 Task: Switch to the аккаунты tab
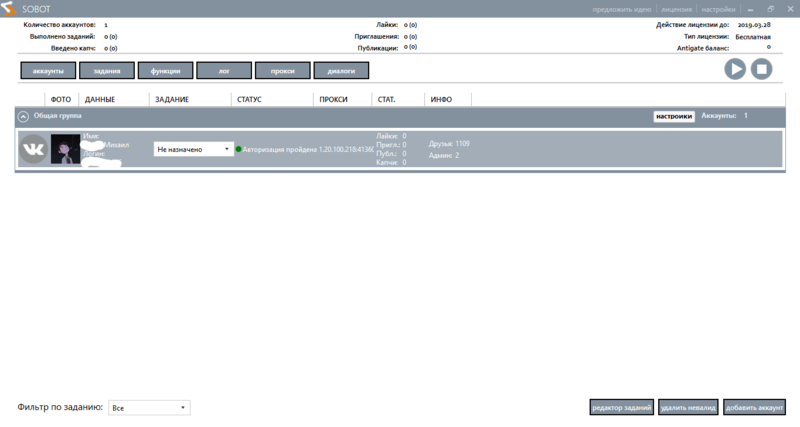point(48,71)
